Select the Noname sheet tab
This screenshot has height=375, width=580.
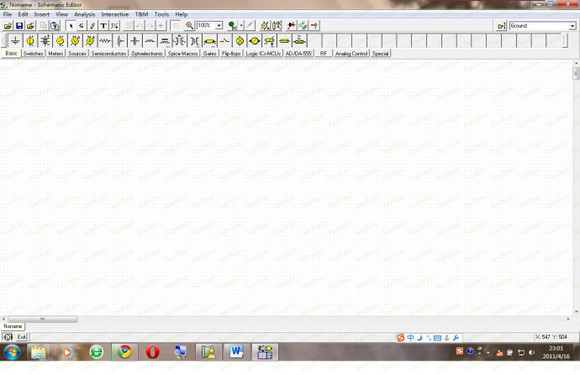point(13,326)
